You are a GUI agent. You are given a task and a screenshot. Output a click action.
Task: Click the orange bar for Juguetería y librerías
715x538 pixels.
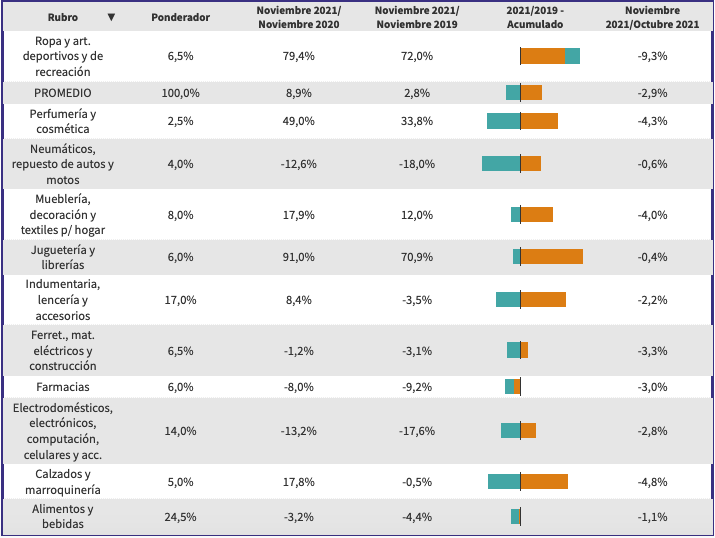pyautogui.click(x=551, y=257)
